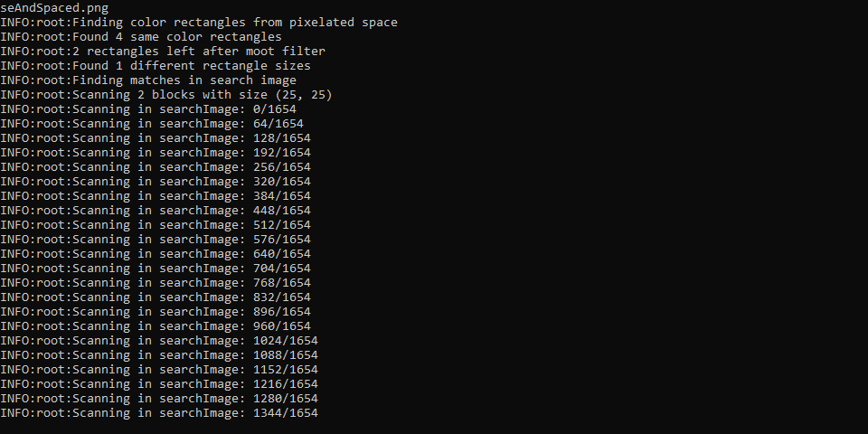Image resolution: width=868 pixels, height=434 pixels.
Task: Click the seAndSpaced.png filename text
Action: click(54, 8)
